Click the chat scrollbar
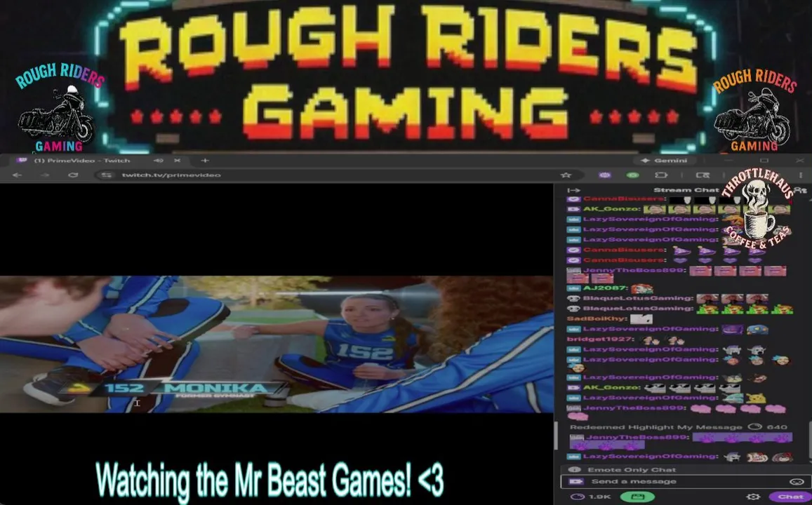 coord(810,440)
